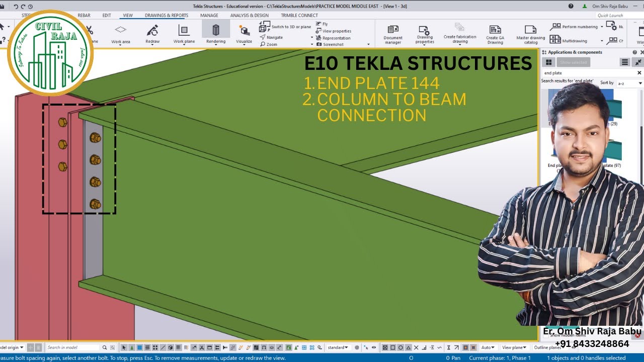Expand the Perform numbering dropdown arrow
Image resolution: width=644 pixels, height=362 pixels.
pyautogui.click(x=602, y=27)
